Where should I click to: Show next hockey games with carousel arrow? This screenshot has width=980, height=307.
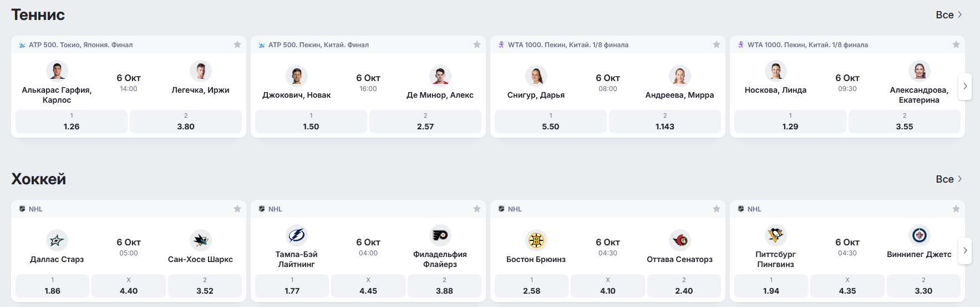[965, 251]
